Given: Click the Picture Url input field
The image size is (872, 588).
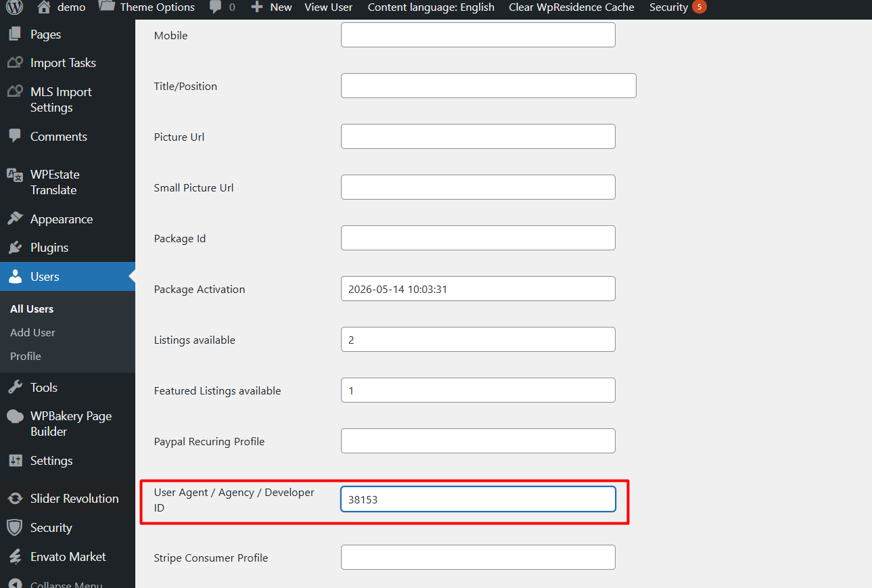Looking at the screenshot, I should (x=478, y=136).
